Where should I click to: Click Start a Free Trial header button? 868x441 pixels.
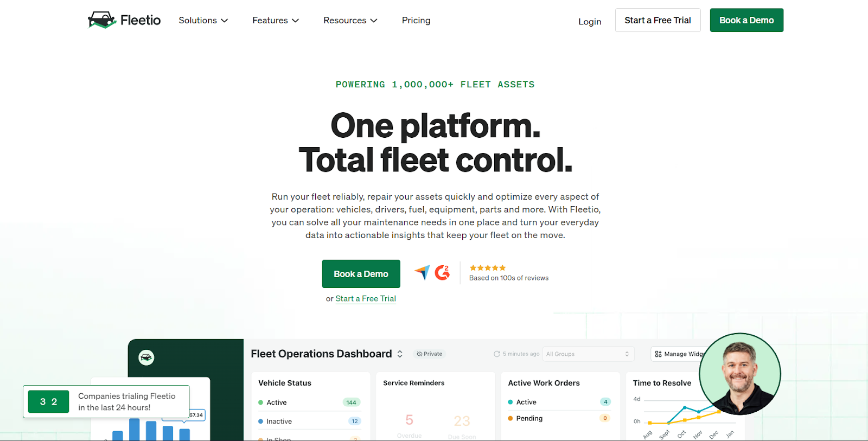point(658,20)
